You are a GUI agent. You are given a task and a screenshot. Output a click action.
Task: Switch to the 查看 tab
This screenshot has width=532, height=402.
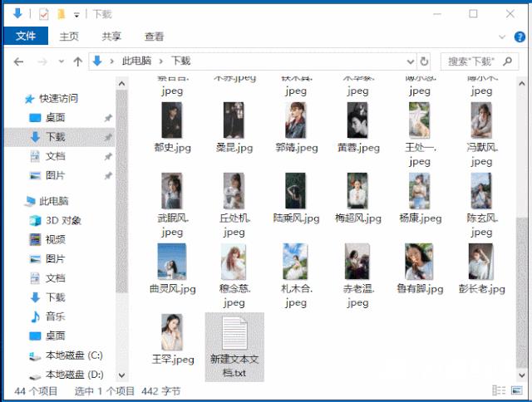[x=154, y=37]
